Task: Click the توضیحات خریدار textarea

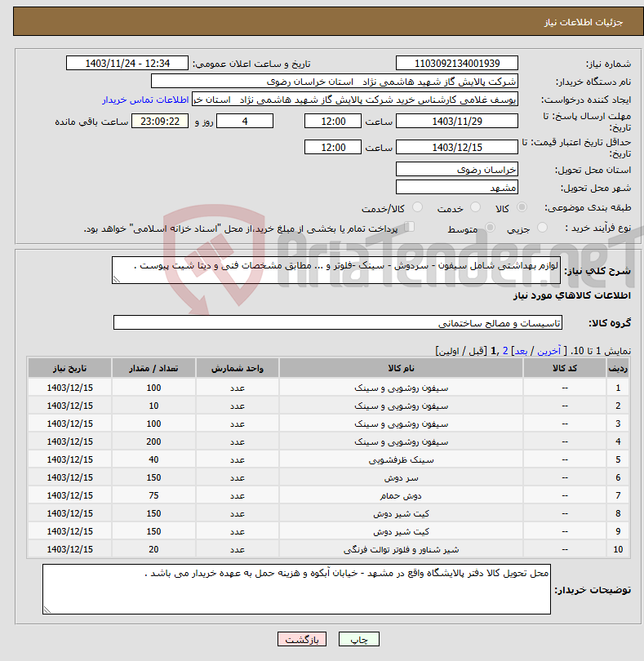Action: point(296,589)
